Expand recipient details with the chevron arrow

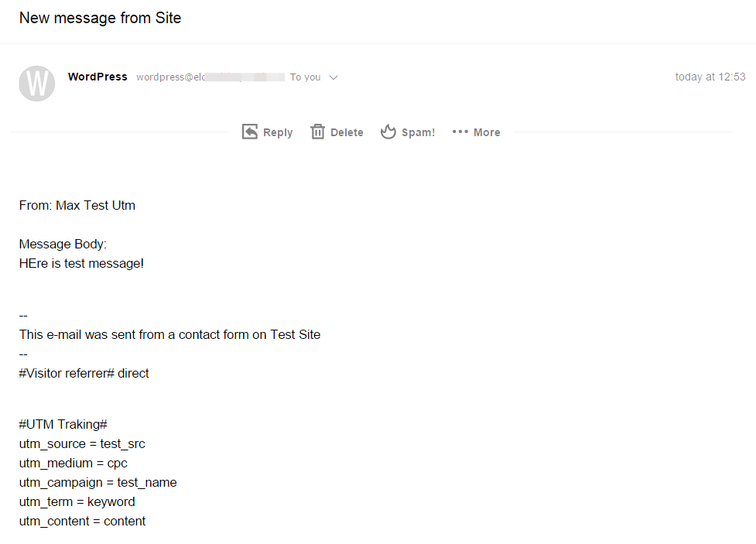(x=334, y=77)
